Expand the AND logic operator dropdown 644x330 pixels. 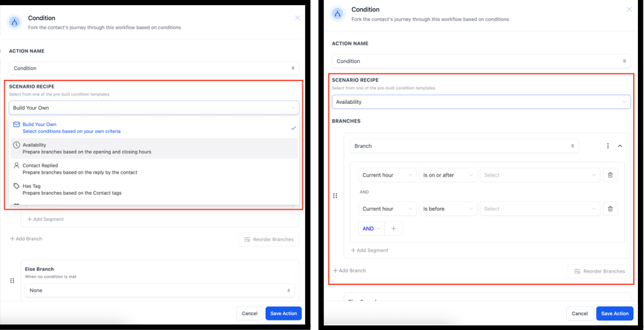(371, 229)
